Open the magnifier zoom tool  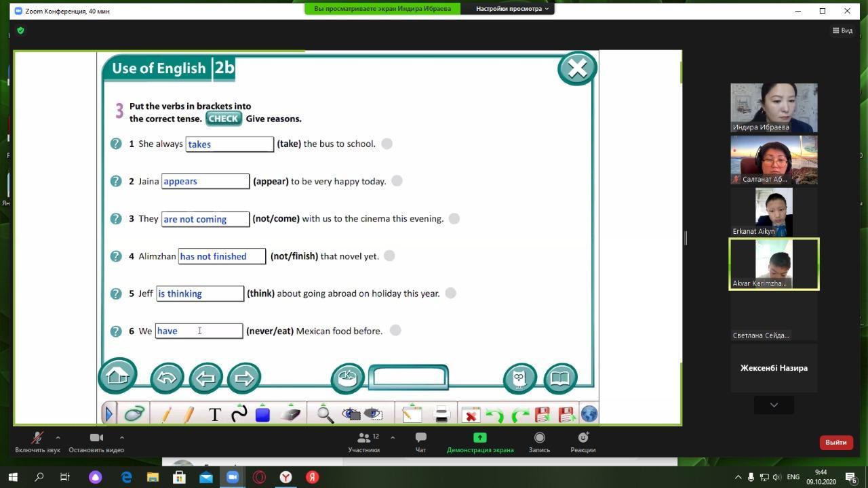[325, 414]
